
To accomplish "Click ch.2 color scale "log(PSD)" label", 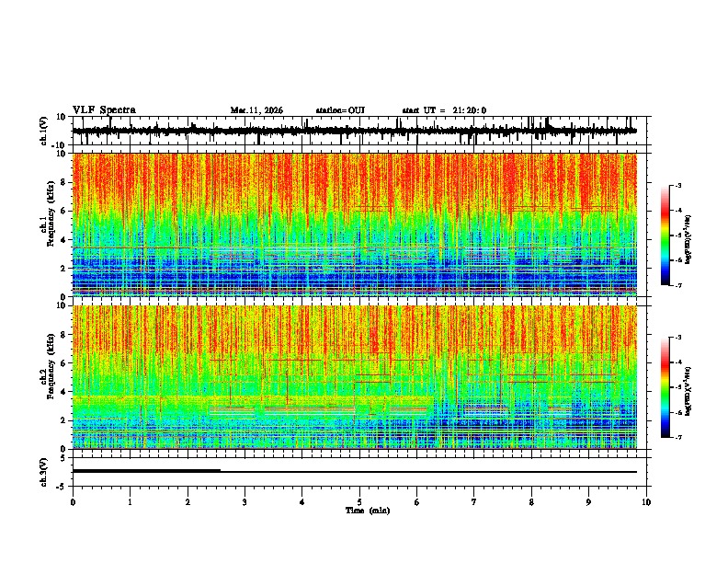I will (x=688, y=391).
